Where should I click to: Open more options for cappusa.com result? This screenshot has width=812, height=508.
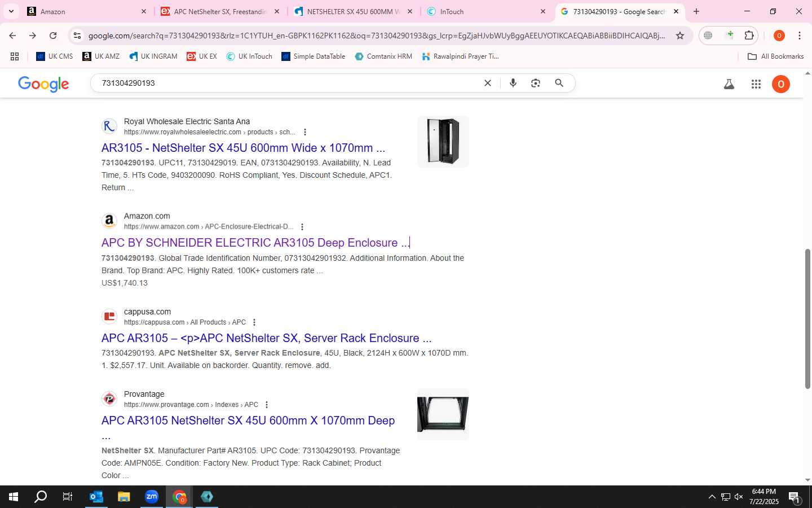254,322
